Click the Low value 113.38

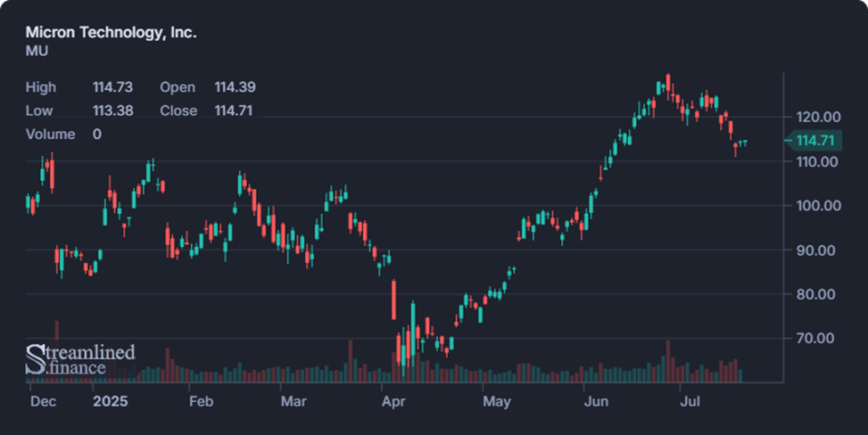(113, 111)
